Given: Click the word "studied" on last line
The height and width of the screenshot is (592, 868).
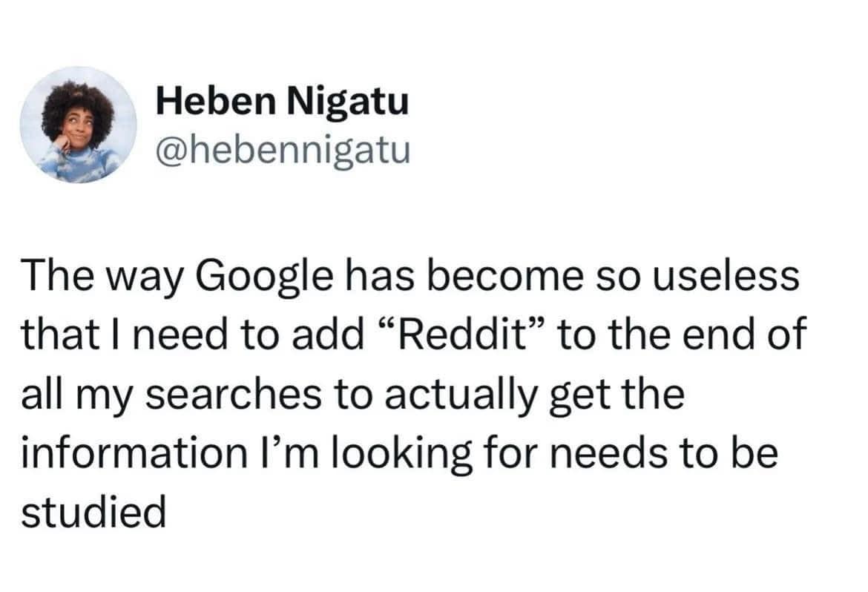Looking at the screenshot, I should pos(93,512).
